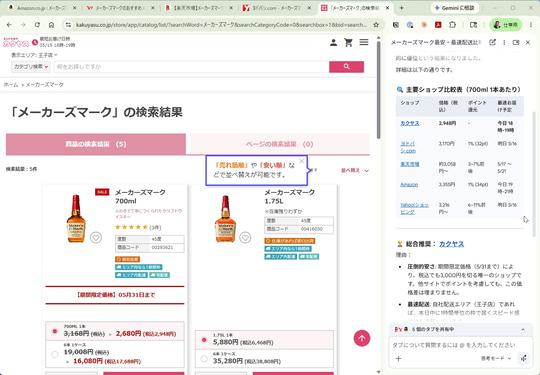This screenshot has height=375, width=540.
Task: Open the カクヤス link under 総合推奨
Action: [451, 244]
